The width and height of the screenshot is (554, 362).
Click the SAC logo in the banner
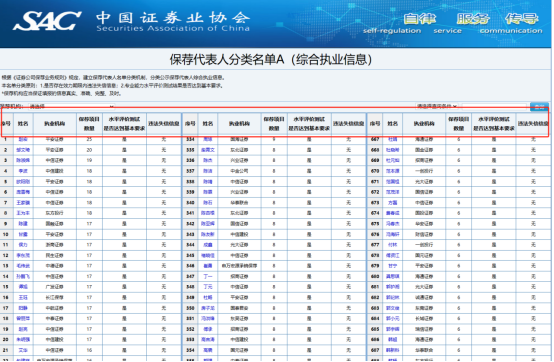coord(47,20)
